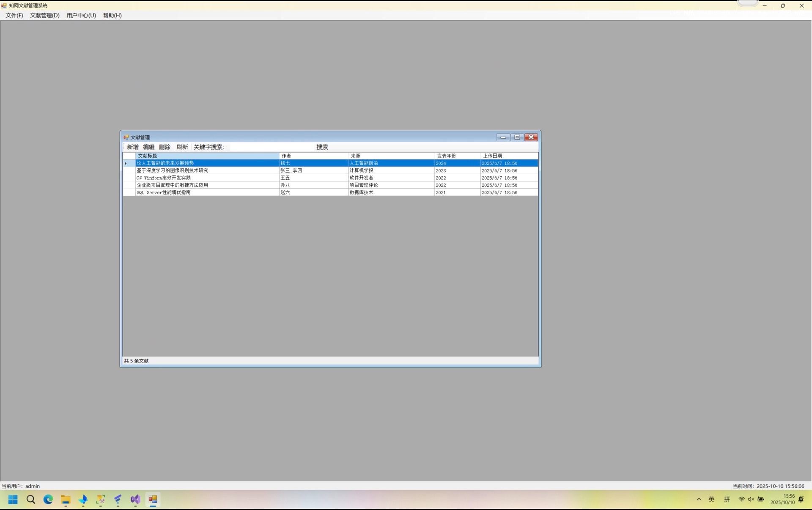Open the 文件(F) menu

[x=14, y=15]
